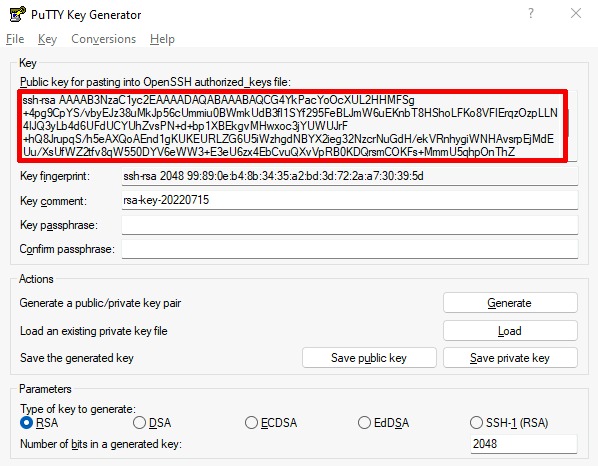Click the 'Key comment:' label
Screen dimensions: 598x466
click(53, 201)
